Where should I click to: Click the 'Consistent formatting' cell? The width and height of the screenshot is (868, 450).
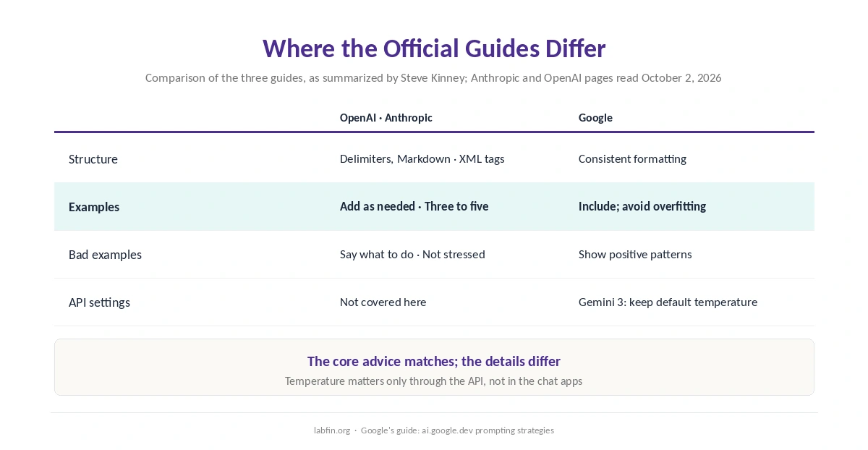click(x=632, y=158)
